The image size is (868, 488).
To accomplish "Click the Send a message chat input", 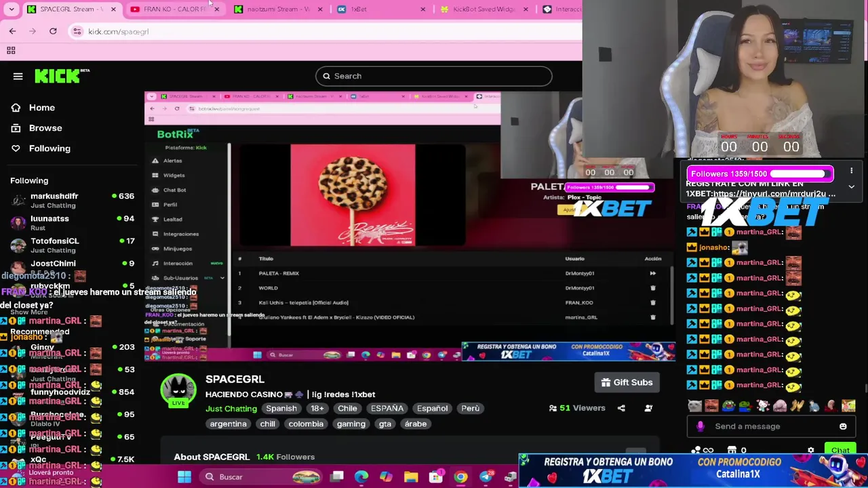I will click(771, 426).
